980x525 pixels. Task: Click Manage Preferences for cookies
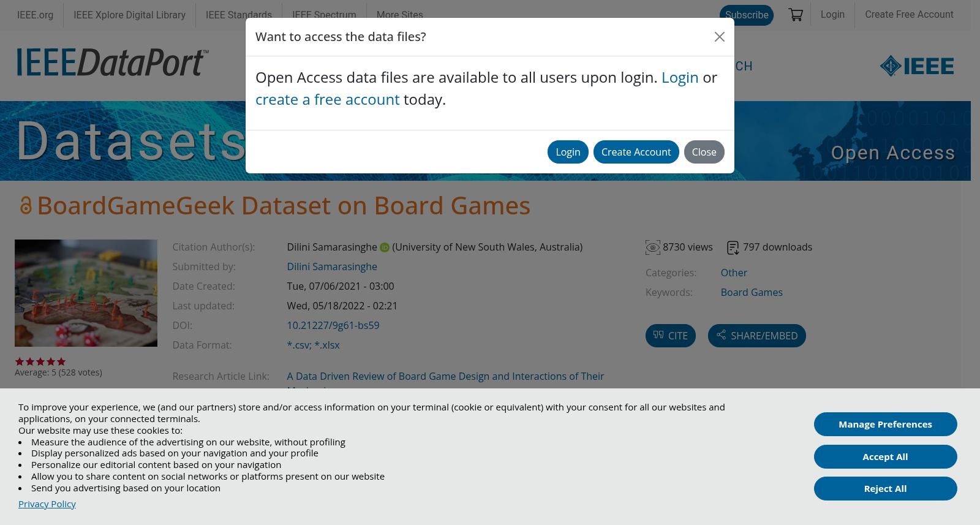(886, 425)
